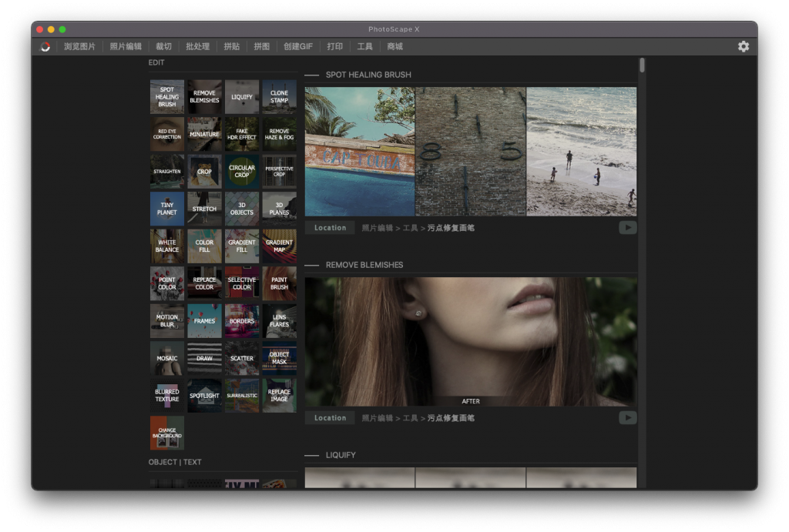Open the Fake HDR Effect tile

[x=242, y=134]
